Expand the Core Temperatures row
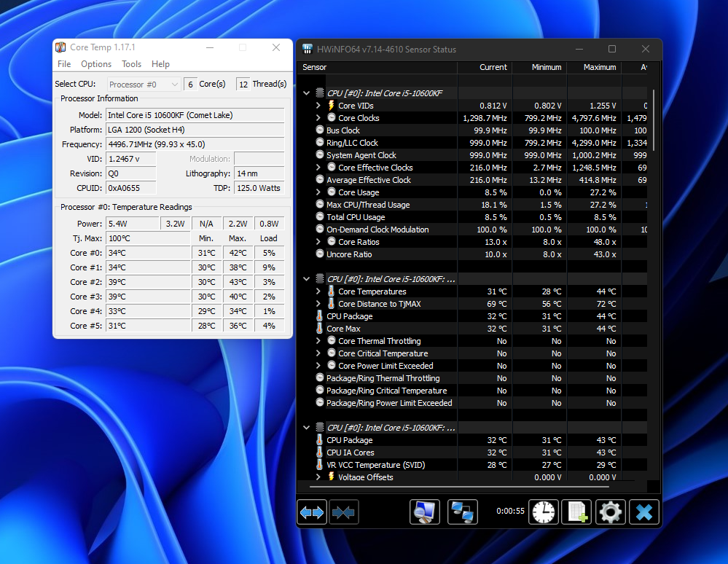The height and width of the screenshot is (564, 728). [x=318, y=291]
